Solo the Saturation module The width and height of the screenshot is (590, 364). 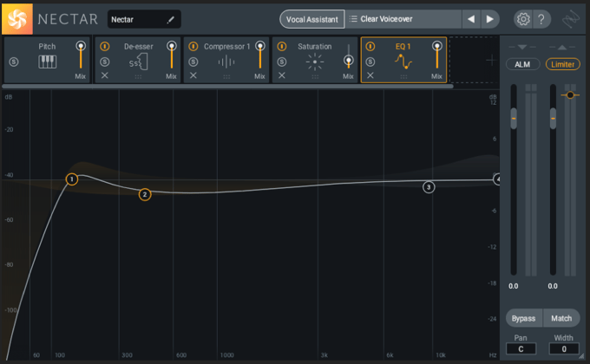(282, 62)
